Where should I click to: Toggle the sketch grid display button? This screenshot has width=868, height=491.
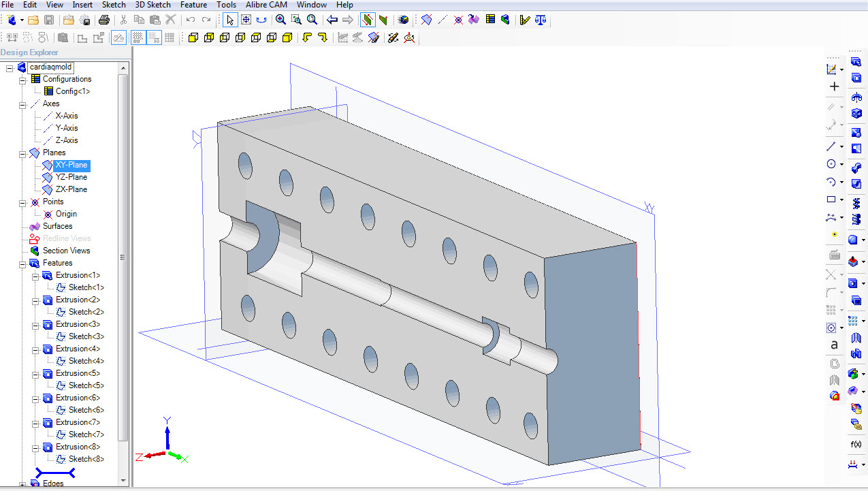tap(138, 37)
